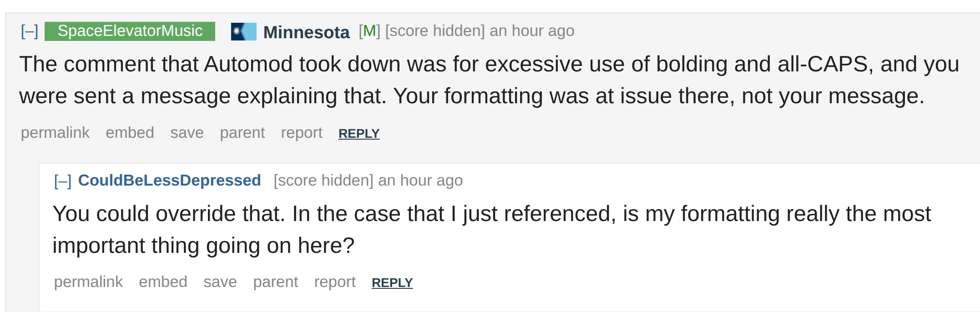Collapse CouldBeLessDepressed's reply with [–] toggle
Image resolution: width=980 pixels, height=312 pixels.
pyautogui.click(x=63, y=181)
